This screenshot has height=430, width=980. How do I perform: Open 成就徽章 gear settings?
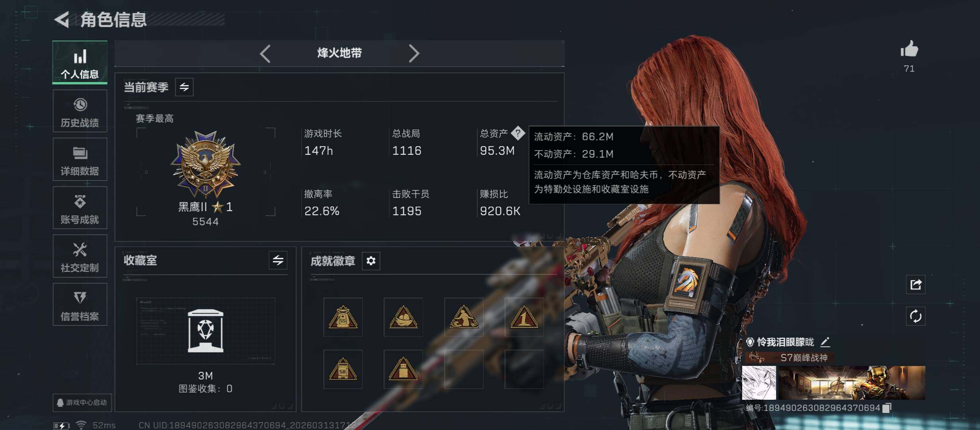point(371,261)
